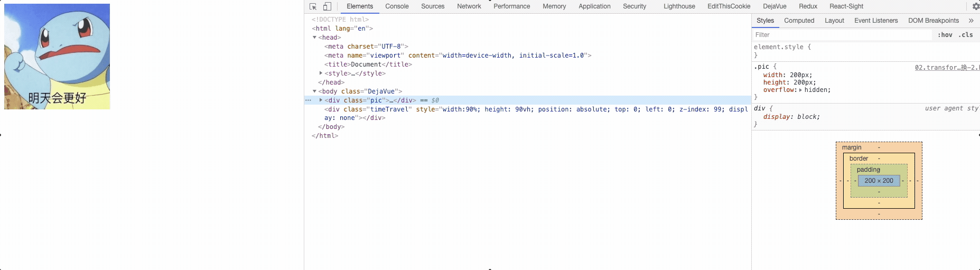The height and width of the screenshot is (270, 980).
Task: Collapse the head element node
Action: click(x=315, y=38)
